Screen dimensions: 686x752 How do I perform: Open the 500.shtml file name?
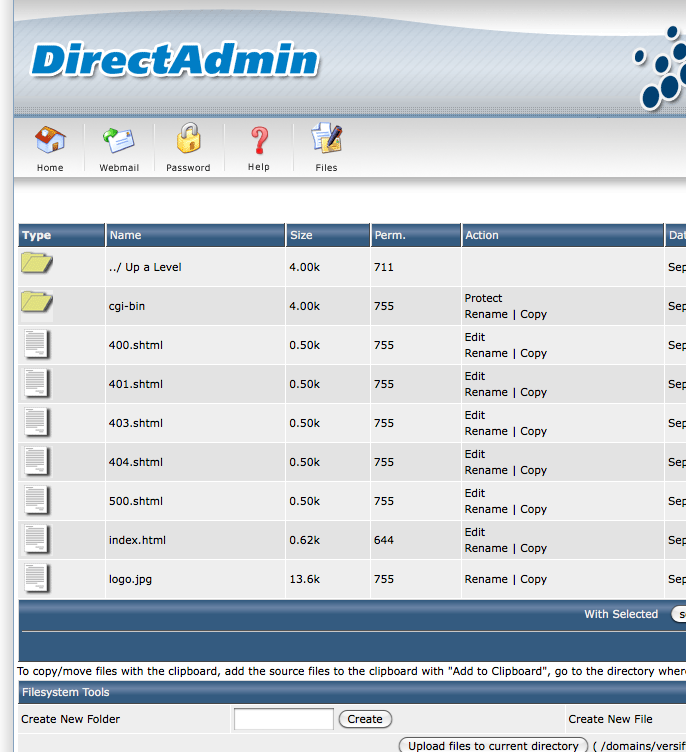(136, 501)
